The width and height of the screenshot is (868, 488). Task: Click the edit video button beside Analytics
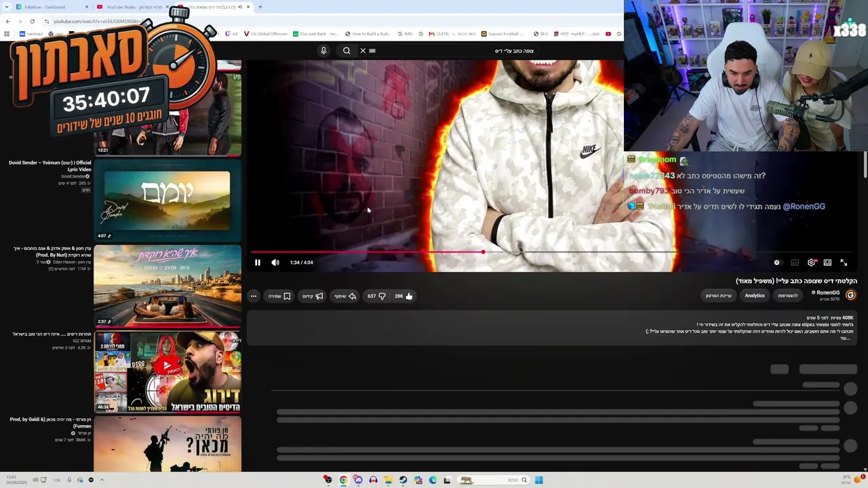tap(719, 296)
